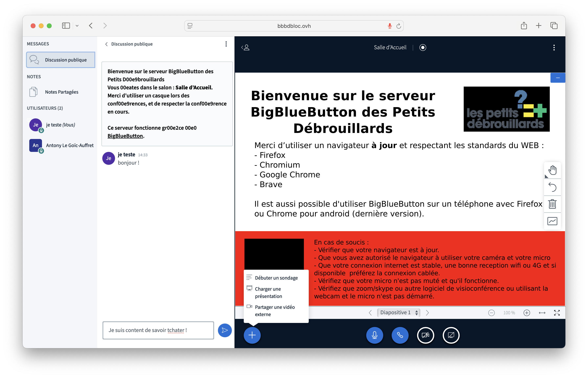Undo last whiteboard annotation

click(x=552, y=187)
